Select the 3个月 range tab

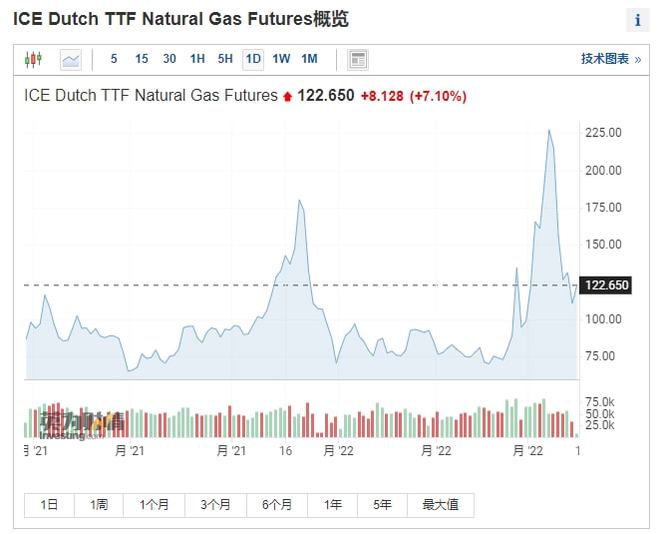[216, 505]
